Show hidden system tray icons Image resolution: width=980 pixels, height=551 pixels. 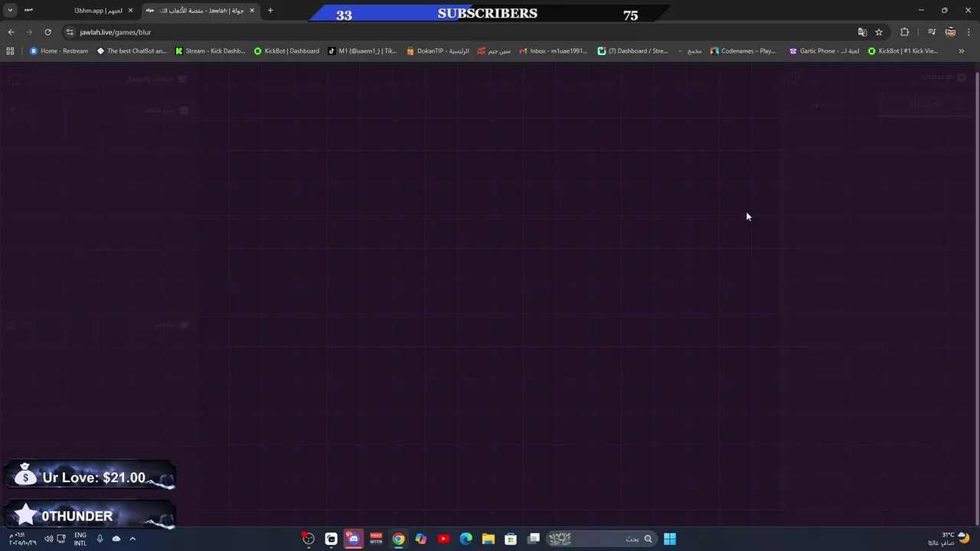[x=132, y=539]
